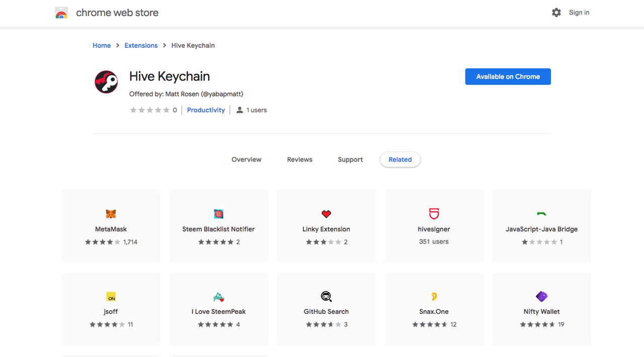Viewport: 644px width, 357px height.
Task: Open the settings gear icon
Action: 556,13
